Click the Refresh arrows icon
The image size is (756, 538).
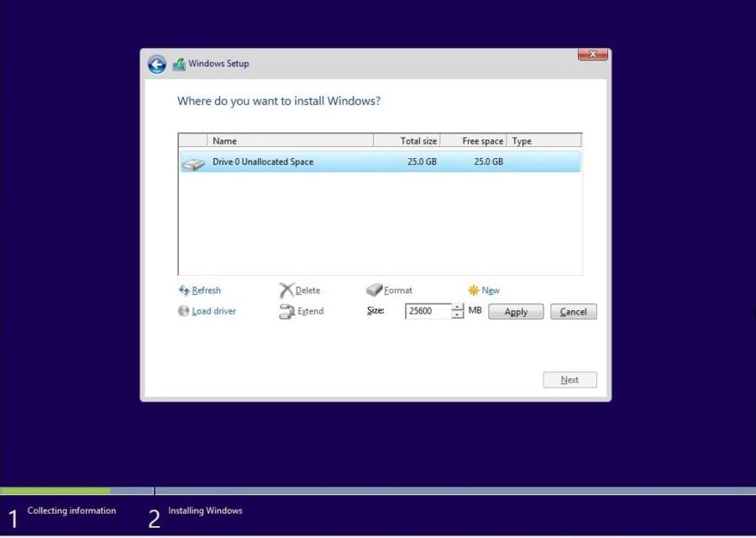[x=184, y=290]
